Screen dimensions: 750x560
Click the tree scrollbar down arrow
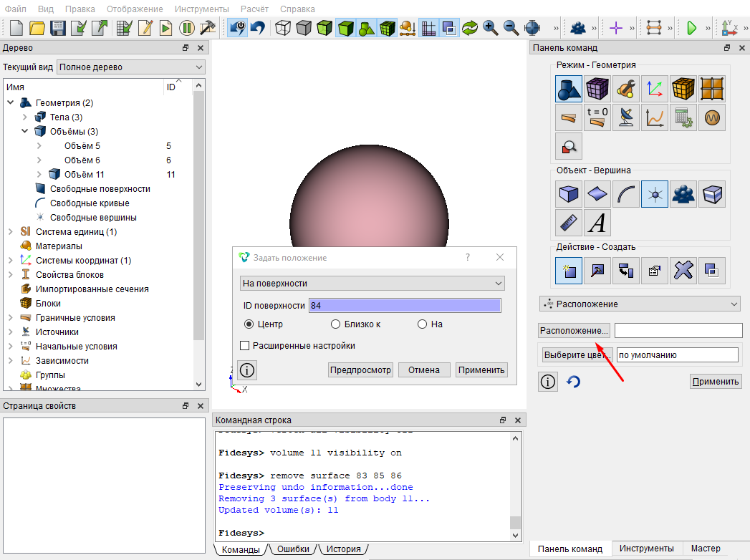point(199,384)
